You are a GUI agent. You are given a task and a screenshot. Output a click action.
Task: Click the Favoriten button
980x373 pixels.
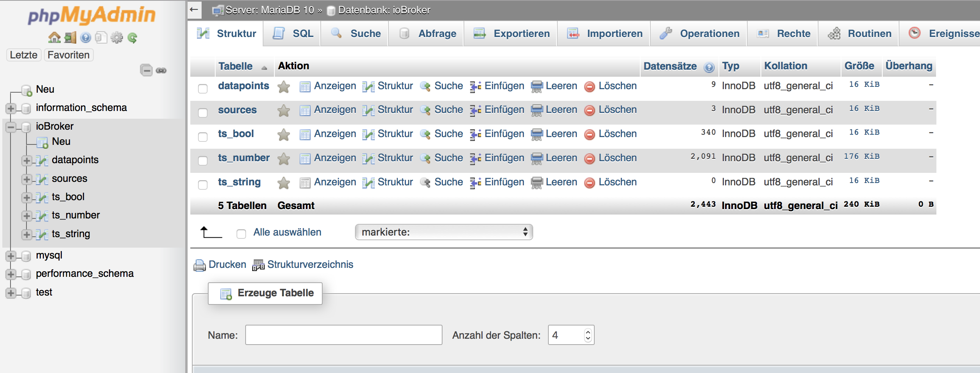click(68, 55)
